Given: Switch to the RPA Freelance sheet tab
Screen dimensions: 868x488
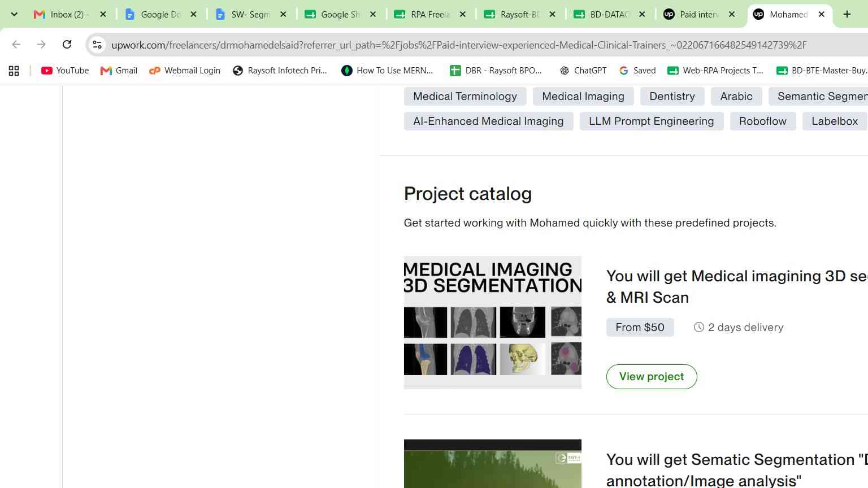Looking at the screenshot, I should click(x=429, y=15).
